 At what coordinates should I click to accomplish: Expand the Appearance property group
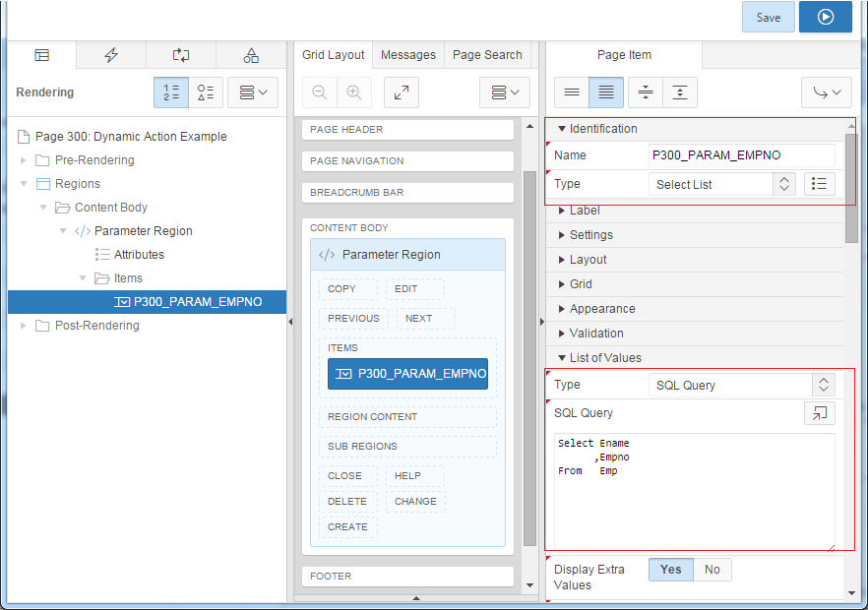(x=561, y=309)
